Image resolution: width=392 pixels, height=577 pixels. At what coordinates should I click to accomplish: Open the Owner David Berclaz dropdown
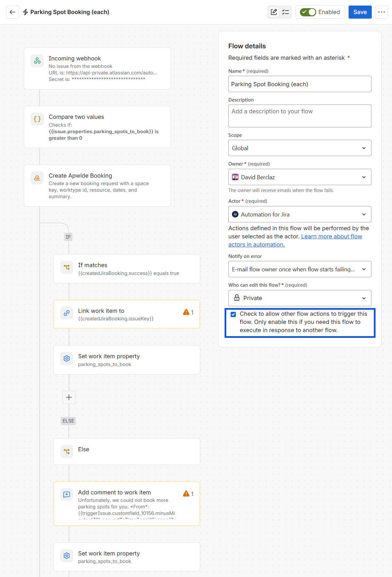pos(300,177)
